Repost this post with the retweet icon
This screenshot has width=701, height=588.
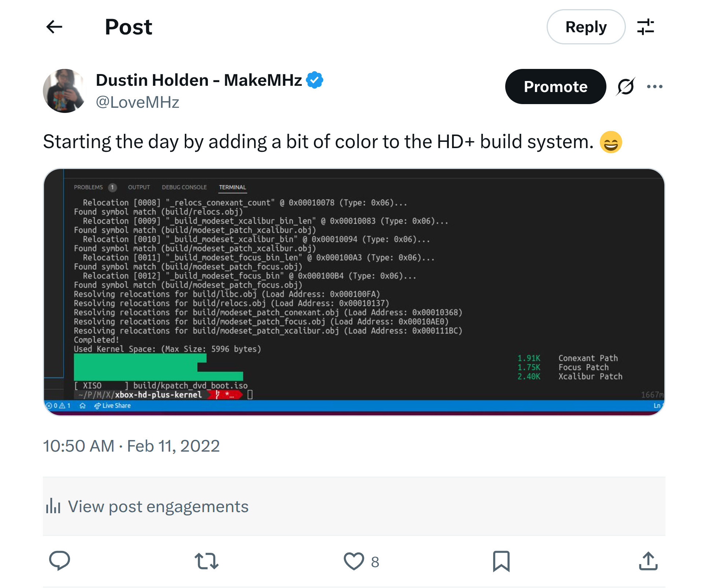click(206, 561)
